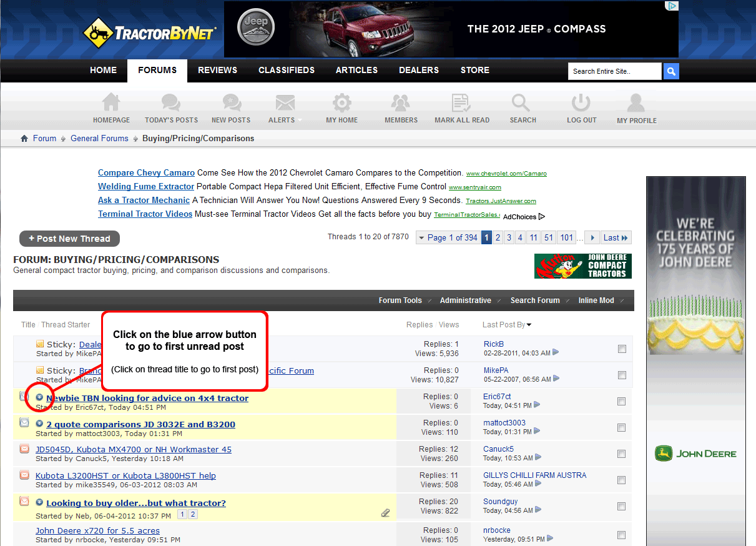756x546 pixels.
Task: Select checkbox for JD5045D Kubota thread
Action: coord(622,454)
